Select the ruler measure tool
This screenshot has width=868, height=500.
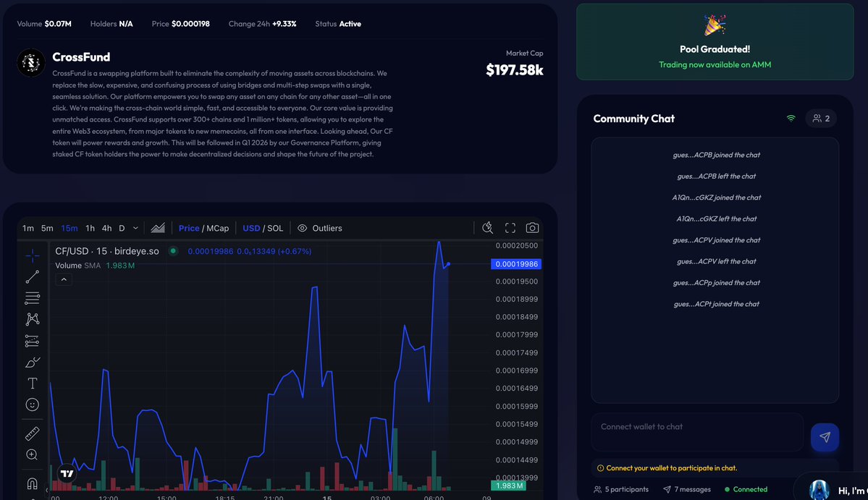[x=32, y=433]
